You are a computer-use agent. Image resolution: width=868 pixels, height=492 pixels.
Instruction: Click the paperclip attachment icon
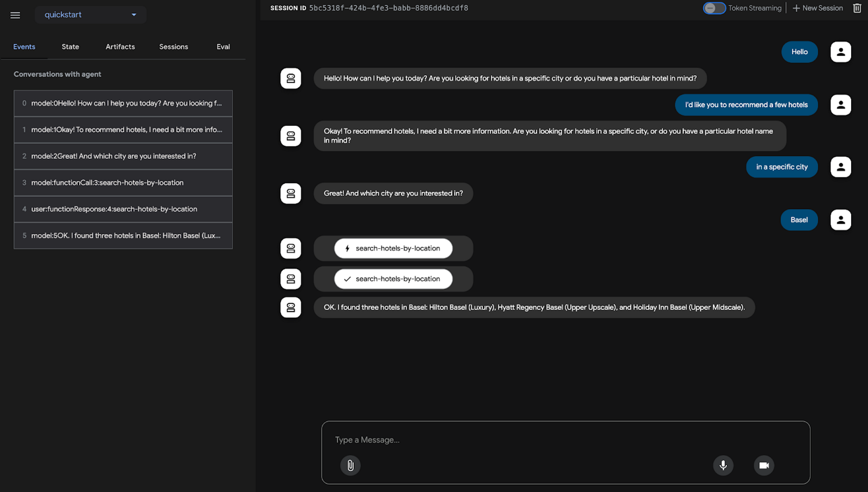350,465
